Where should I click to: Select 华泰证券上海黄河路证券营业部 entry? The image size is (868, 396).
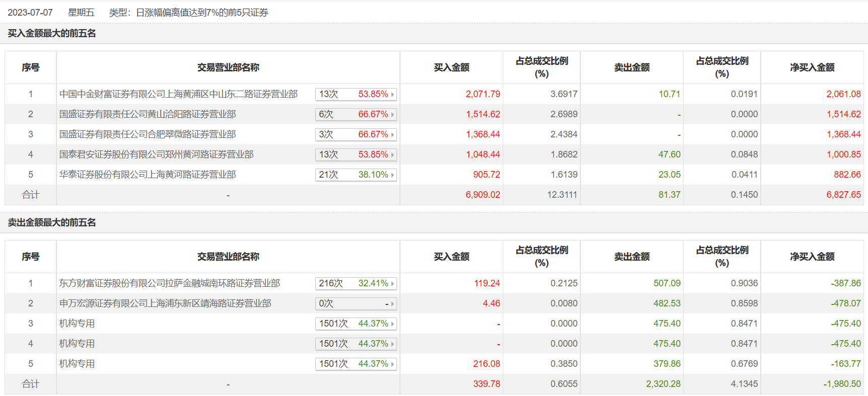click(148, 175)
